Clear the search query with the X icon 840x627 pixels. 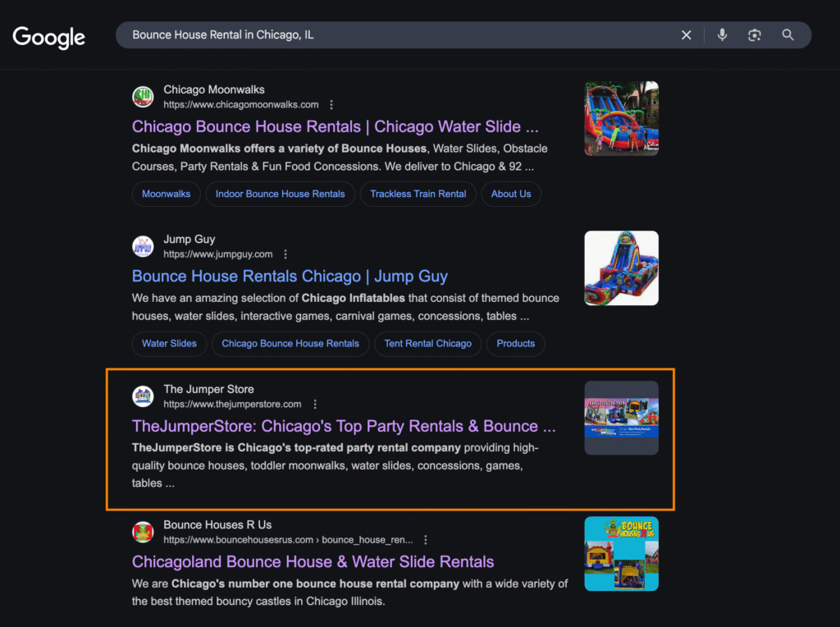(x=687, y=34)
